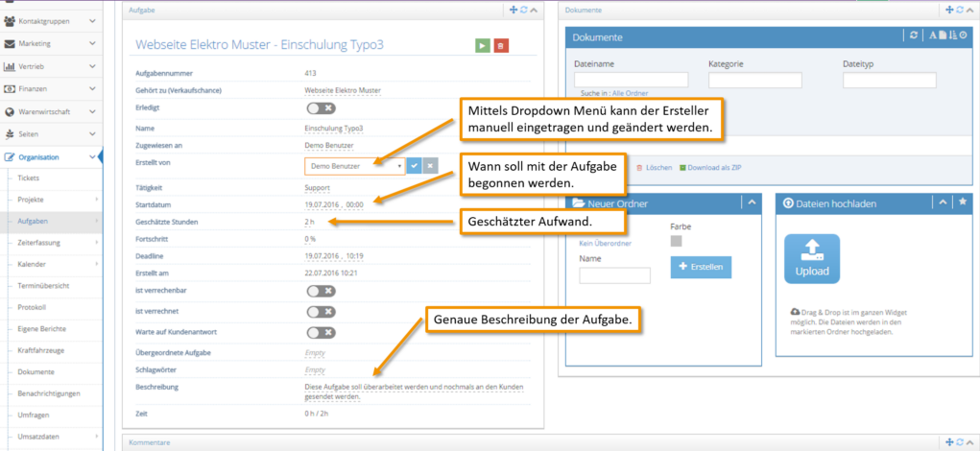Collapse the Neuer Ordner panel
Screen dimensions: 980x451
click(x=752, y=202)
